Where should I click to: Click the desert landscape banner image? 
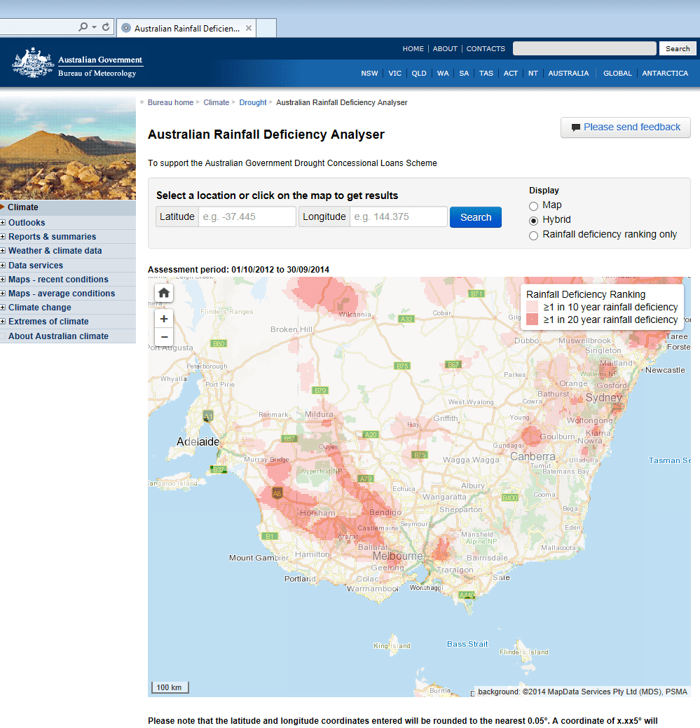[68, 148]
